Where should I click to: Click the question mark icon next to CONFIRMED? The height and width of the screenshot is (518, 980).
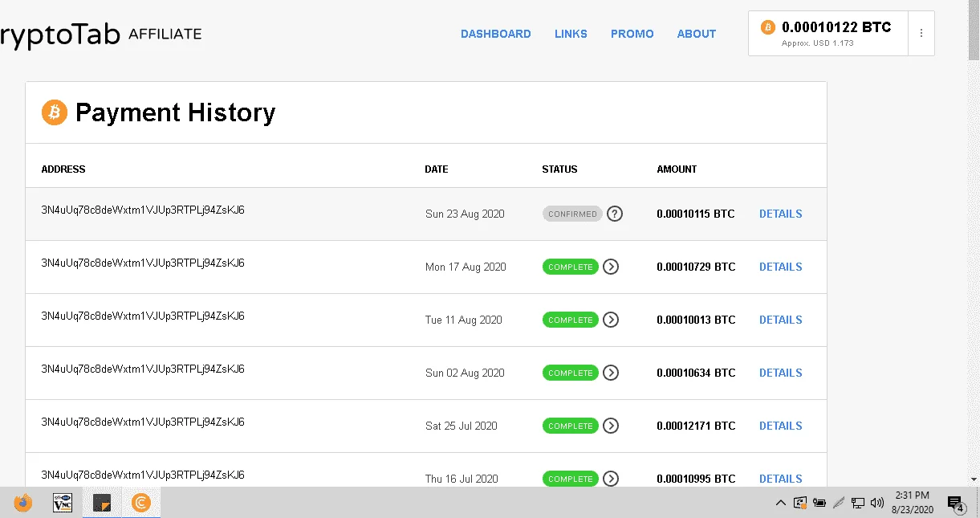[615, 214]
